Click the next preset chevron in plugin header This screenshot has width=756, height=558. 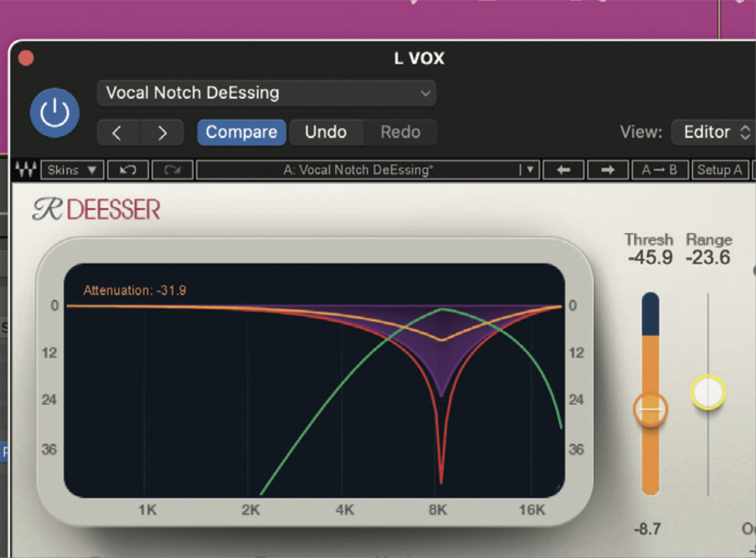163,132
